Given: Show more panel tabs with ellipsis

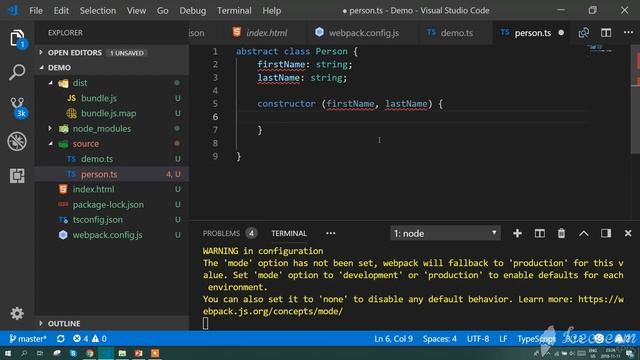Looking at the screenshot, I should (331, 233).
